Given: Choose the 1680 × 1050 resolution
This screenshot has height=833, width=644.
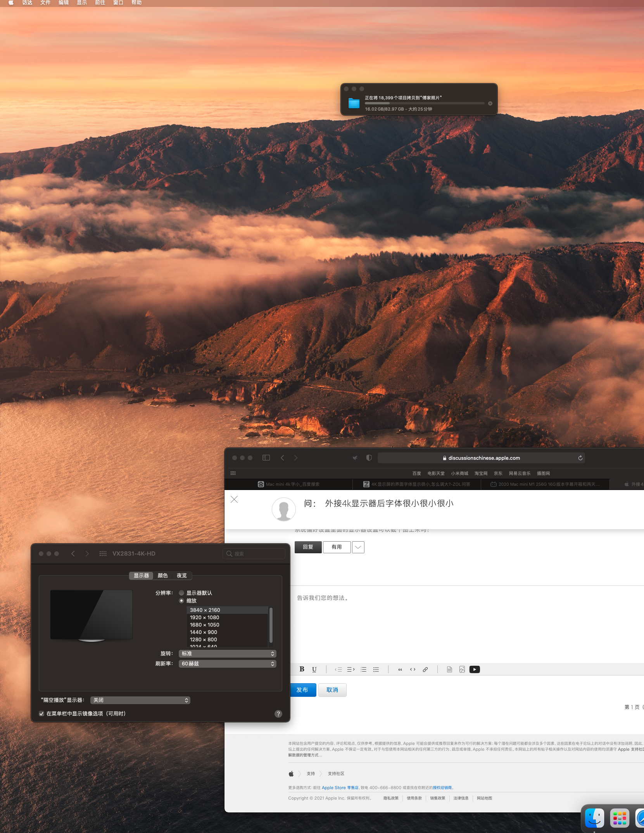Looking at the screenshot, I should pyautogui.click(x=227, y=625).
